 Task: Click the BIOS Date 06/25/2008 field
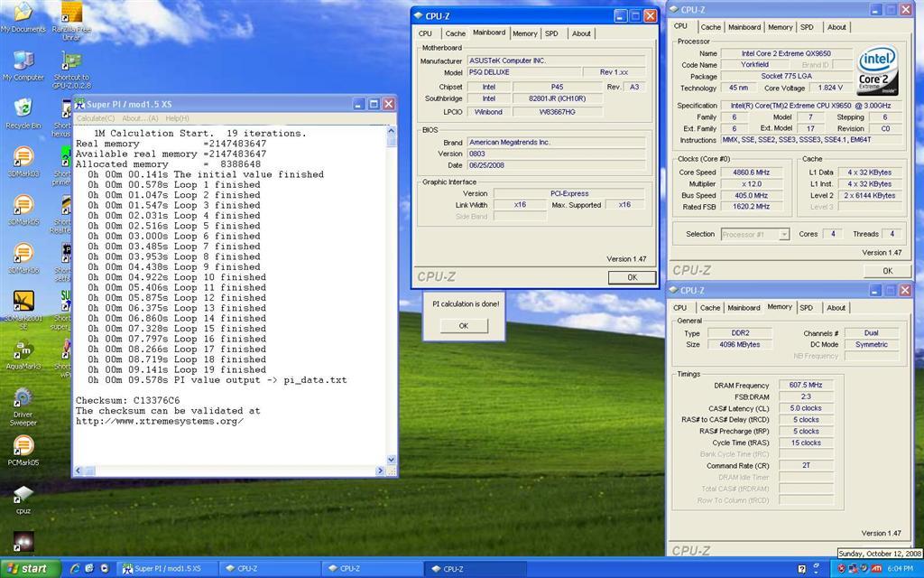pos(557,165)
